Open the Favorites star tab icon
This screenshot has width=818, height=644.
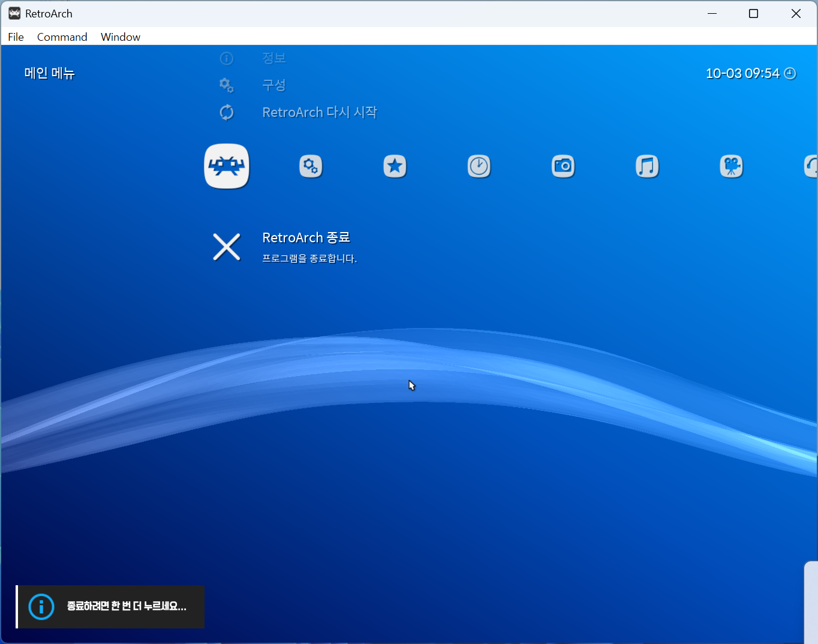pyautogui.click(x=395, y=166)
